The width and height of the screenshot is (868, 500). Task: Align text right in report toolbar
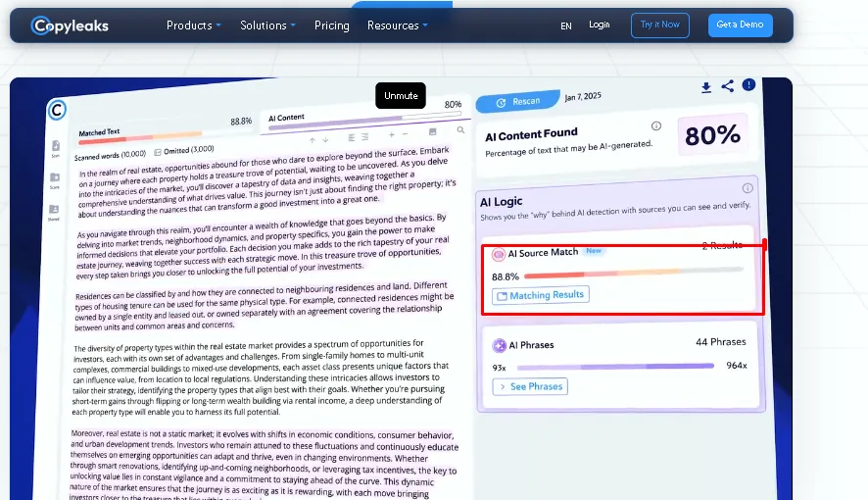tap(365, 137)
